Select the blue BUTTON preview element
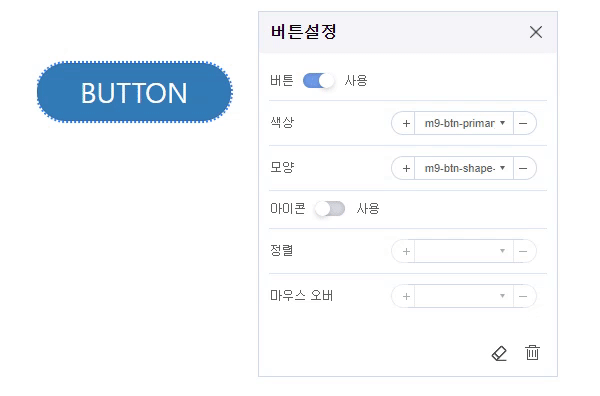The width and height of the screenshot is (600, 396). (x=135, y=92)
